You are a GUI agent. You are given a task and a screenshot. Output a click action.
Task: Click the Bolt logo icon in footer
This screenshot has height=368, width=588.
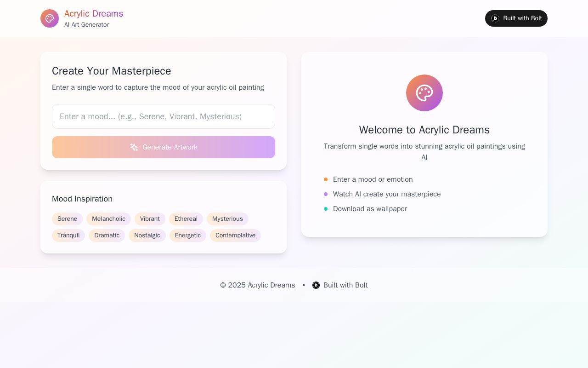pos(316,285)
